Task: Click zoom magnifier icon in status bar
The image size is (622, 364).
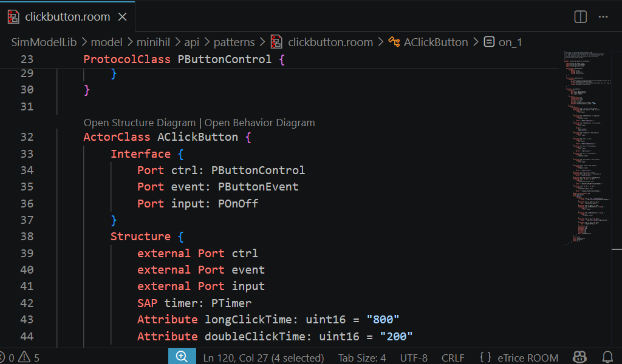Action: [x=182, y=356]
